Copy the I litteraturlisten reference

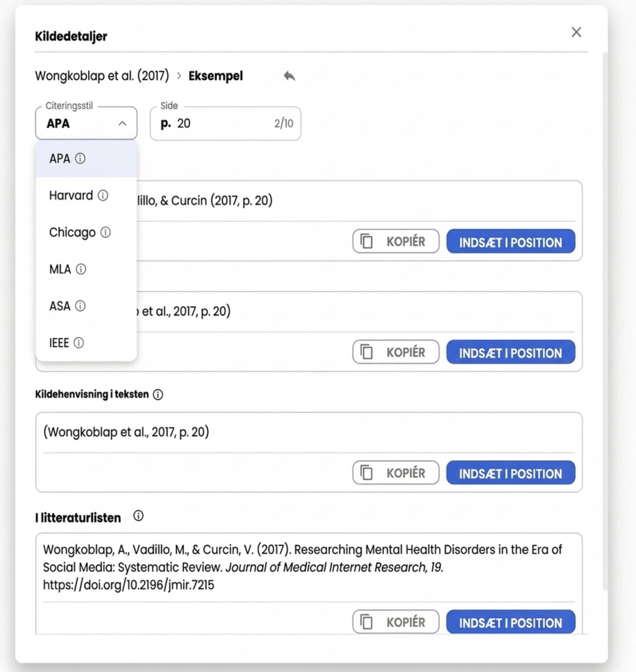pos(396,622)
